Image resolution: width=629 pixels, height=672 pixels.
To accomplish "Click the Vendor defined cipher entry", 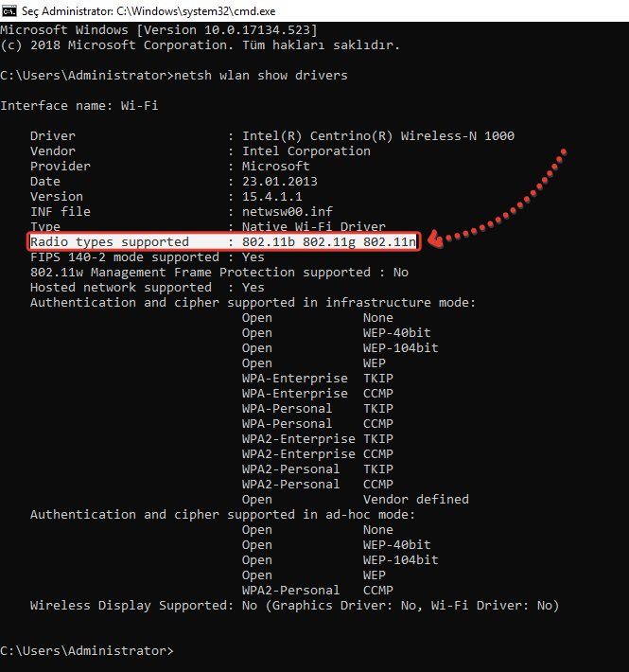I will [415, 500].
